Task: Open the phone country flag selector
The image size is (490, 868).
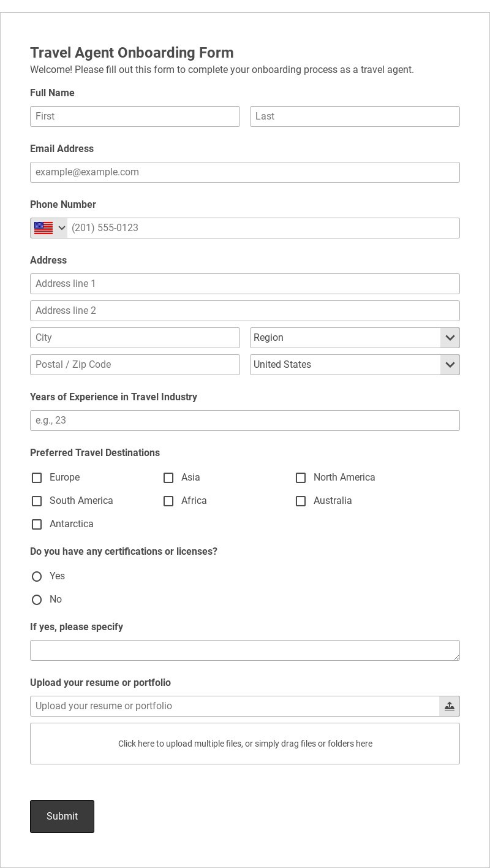Action: pos(49,228)
